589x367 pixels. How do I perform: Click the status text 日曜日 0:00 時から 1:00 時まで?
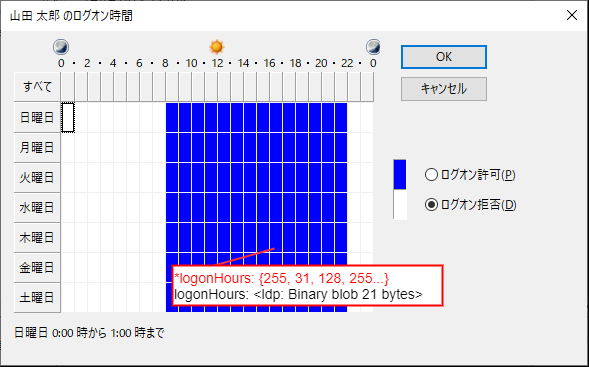89,333
